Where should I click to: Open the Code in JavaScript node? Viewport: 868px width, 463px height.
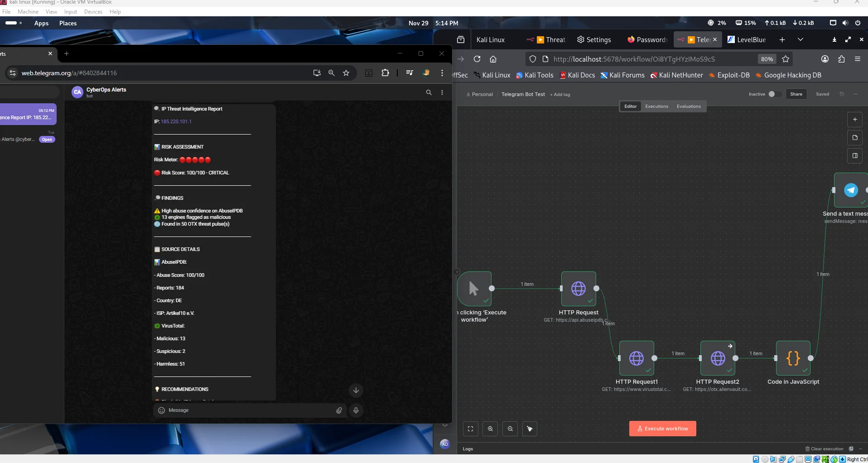793,358
